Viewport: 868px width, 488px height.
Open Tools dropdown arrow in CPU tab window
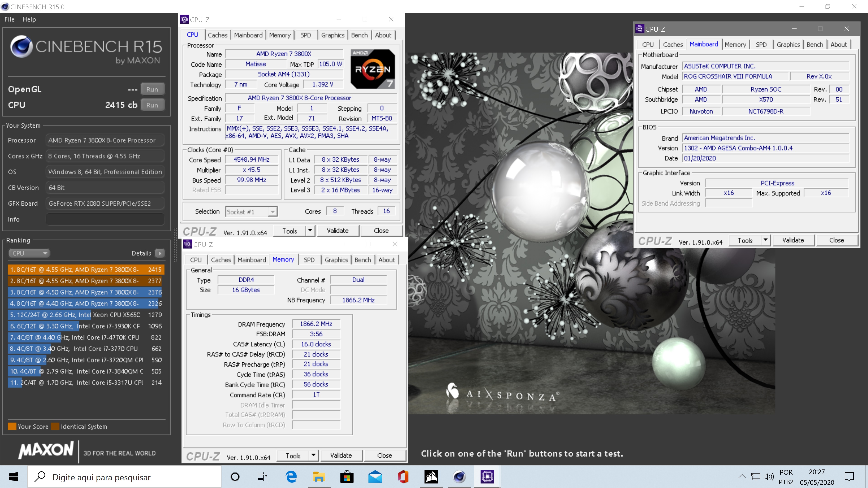[x=310, y=231]
